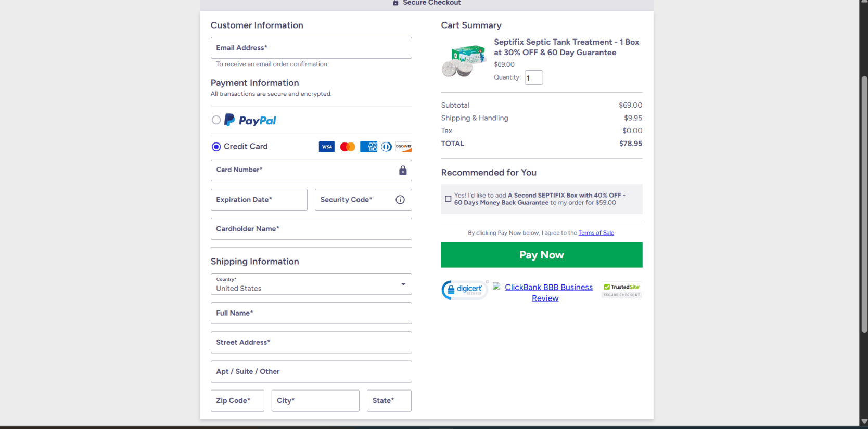Click the TrustedSite Secure Checkout badge

[x=621, y=289]
